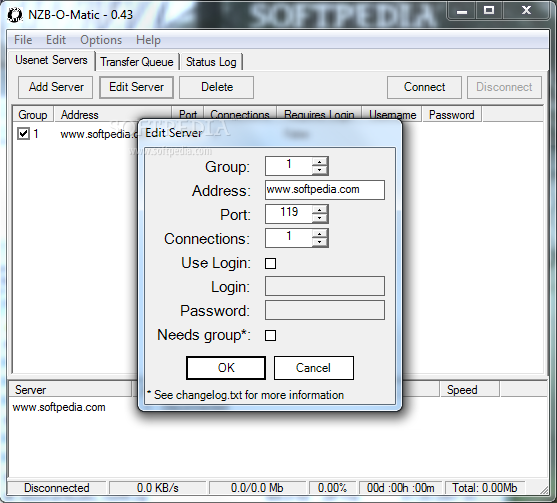Click the 0.00% progress status entry
Image resolution: width=557 pixels, height=503 pixels.
332,488
